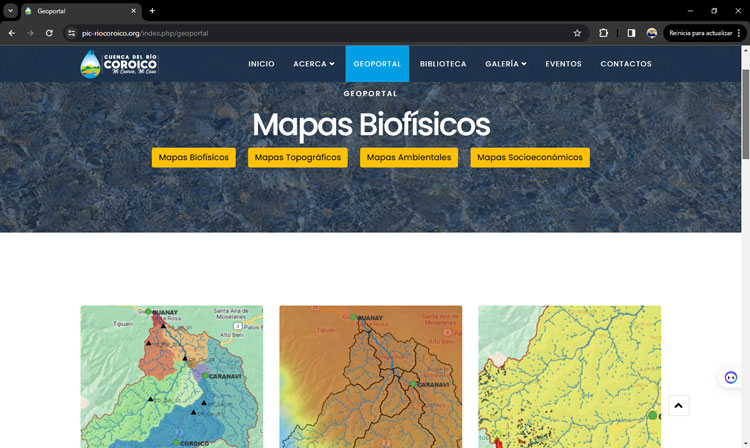This screenshot has height=448, width=750.
Task: Go back using the browser back arrow
Action: pyautogui.click(x=12, y=33)
